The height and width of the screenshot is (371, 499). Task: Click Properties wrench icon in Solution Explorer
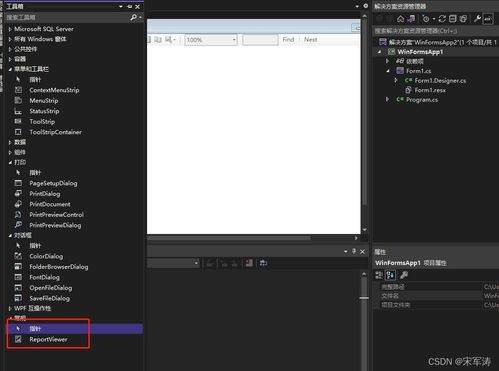(477, 19)
